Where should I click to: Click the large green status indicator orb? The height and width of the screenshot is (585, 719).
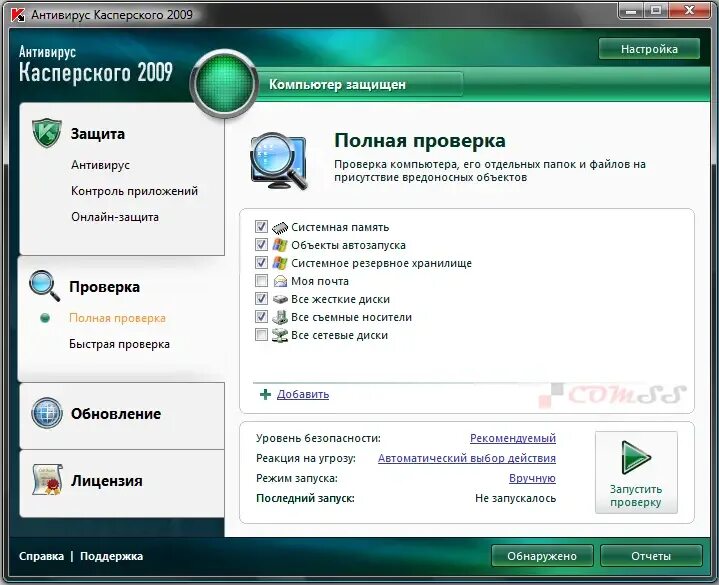(224, 84)
